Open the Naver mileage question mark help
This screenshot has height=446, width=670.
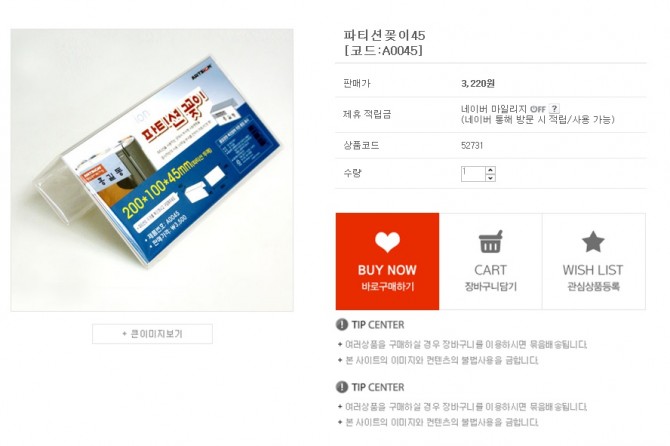pos(554,109)
